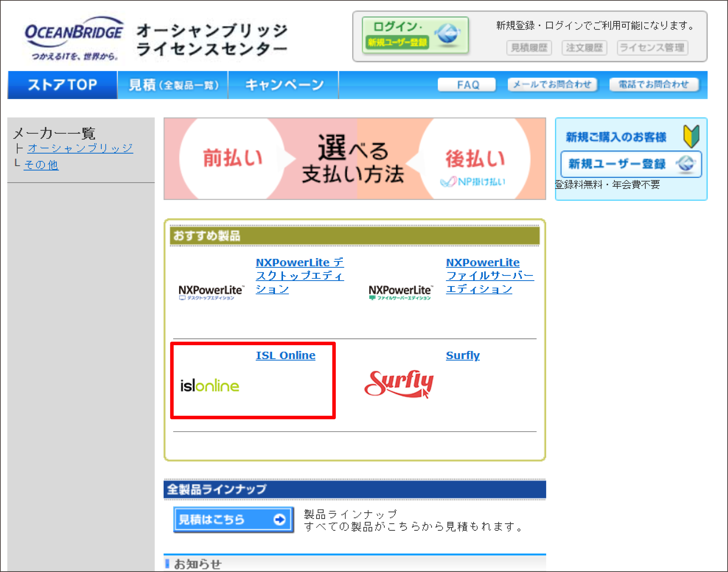Click the NXPowerLite Desktop Edition logo
Viewport: 728px width, 572px height.
coord(211,293)
